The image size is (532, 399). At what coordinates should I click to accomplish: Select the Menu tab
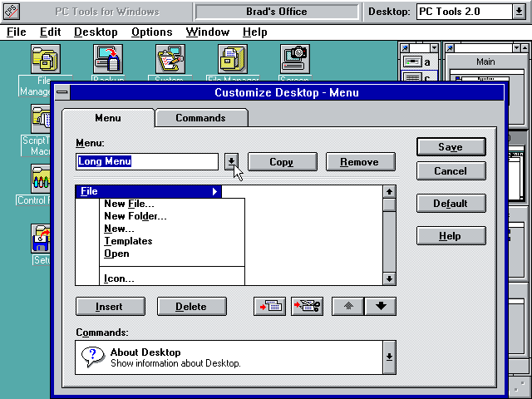(108, 118)
